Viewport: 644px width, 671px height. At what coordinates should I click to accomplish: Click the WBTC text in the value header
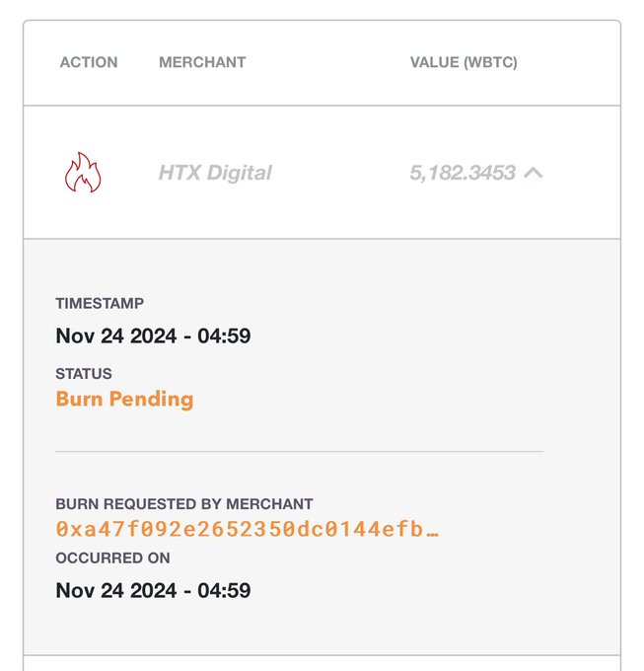(x=490, y=62)
